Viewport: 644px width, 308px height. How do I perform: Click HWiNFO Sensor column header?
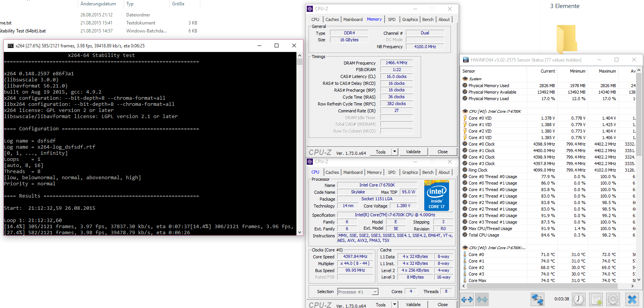click(x=469, y=71)
